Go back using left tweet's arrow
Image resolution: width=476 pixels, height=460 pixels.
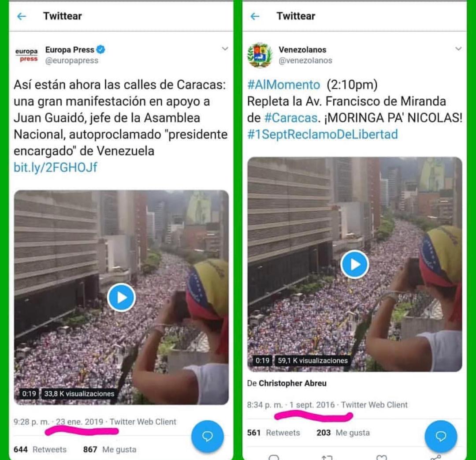pos(22,16)
